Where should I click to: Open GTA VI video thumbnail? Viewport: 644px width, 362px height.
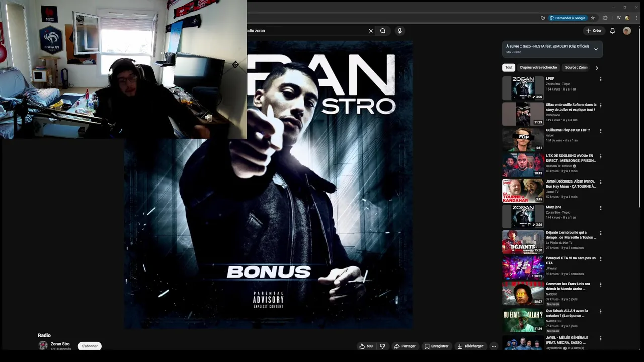coord(523,267)
